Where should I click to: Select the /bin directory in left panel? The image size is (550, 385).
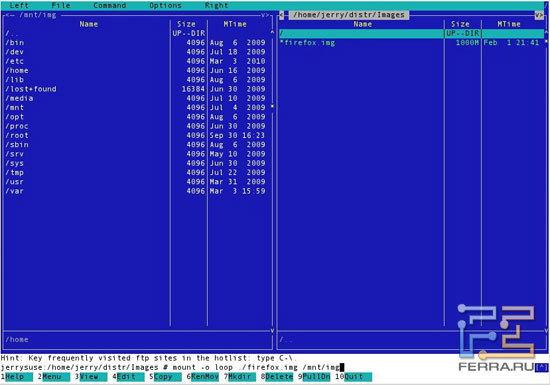(138, 42)
